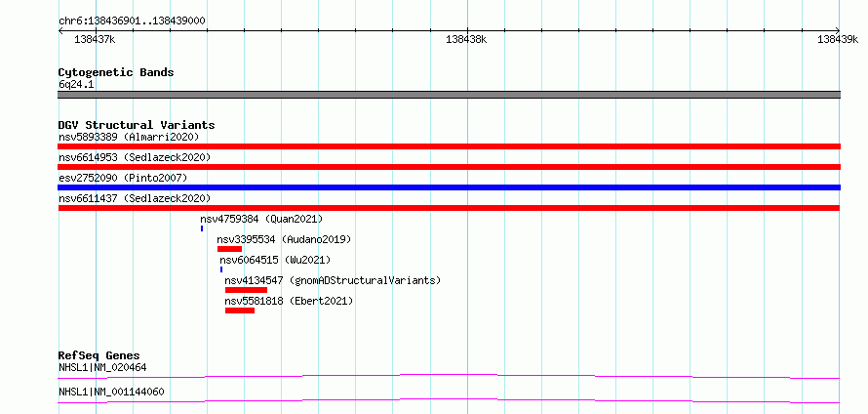Select the red bar under nsv4134547
The width and height of the screenshot is (868, 414).
coord(247,290)
